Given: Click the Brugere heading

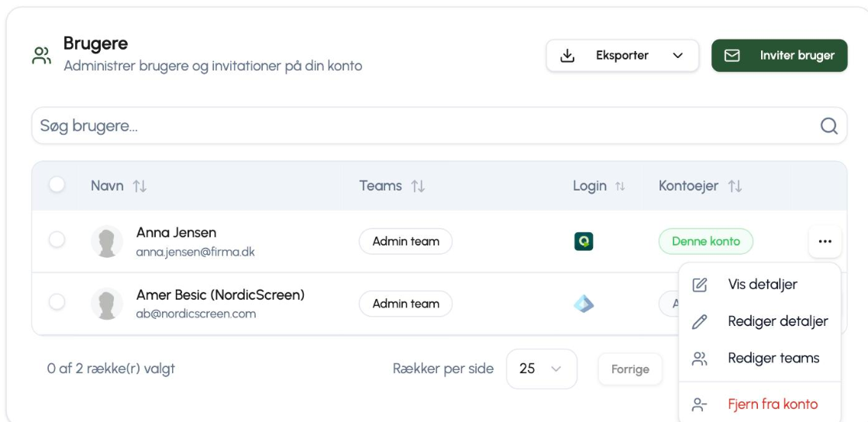Looking at the screenshot, I should (95, 43).
